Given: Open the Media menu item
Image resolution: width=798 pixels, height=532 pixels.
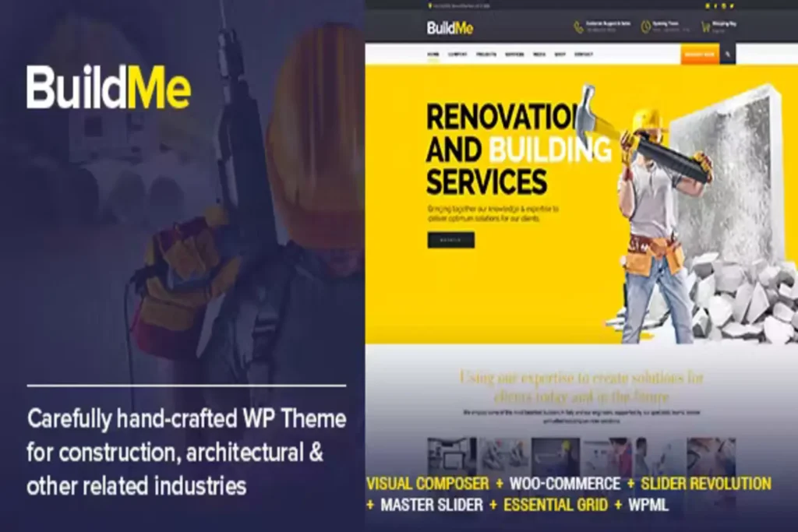Looking at the screenshot, I should pos(538,55).
